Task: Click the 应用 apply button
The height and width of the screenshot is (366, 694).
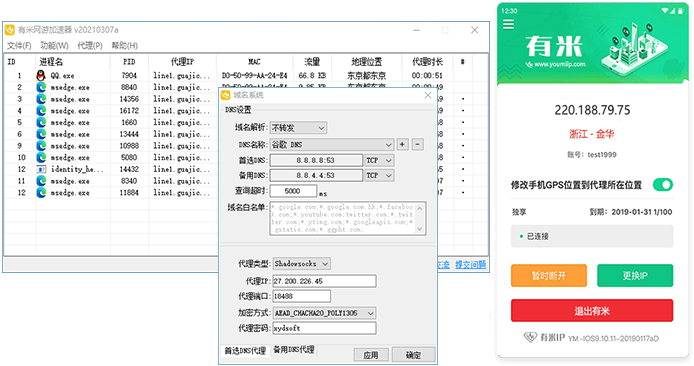Action: 371,355
